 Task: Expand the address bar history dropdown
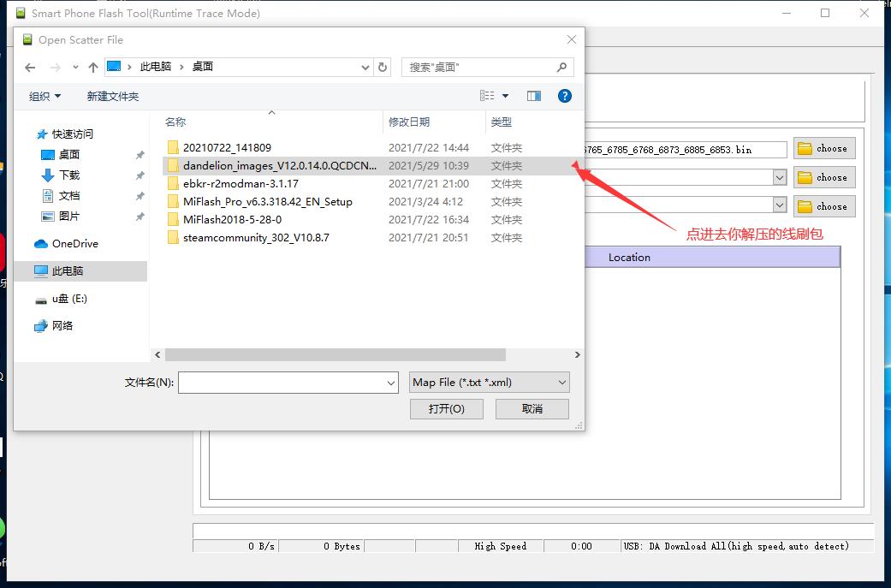click(x=365, y=67)
